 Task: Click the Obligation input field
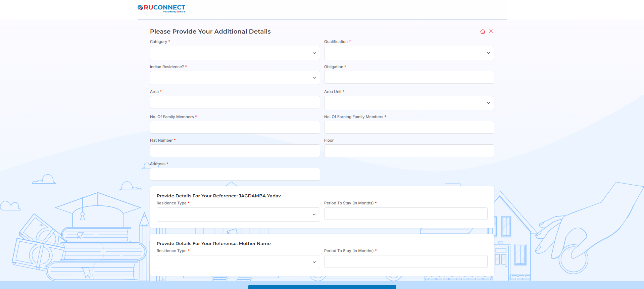tap(409, 77)
